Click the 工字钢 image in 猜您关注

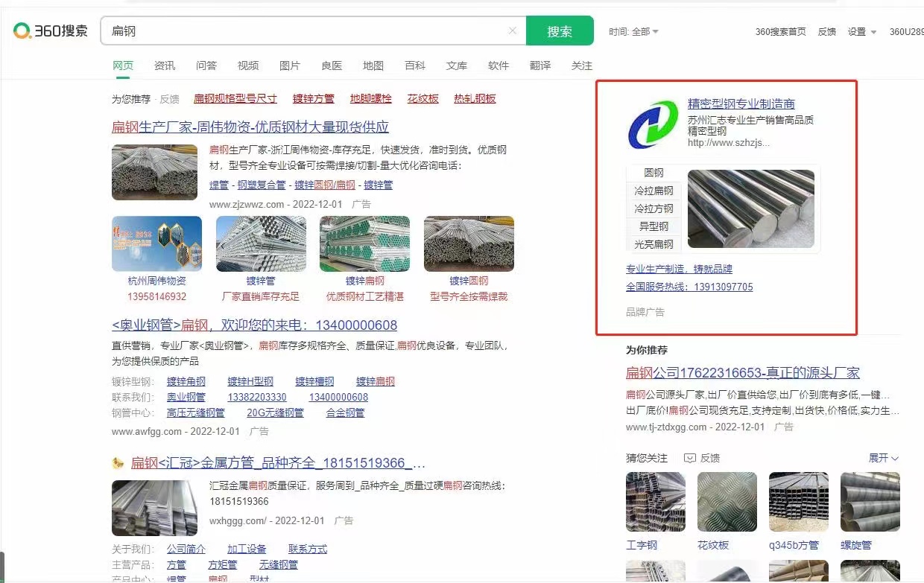pos(656,502)
